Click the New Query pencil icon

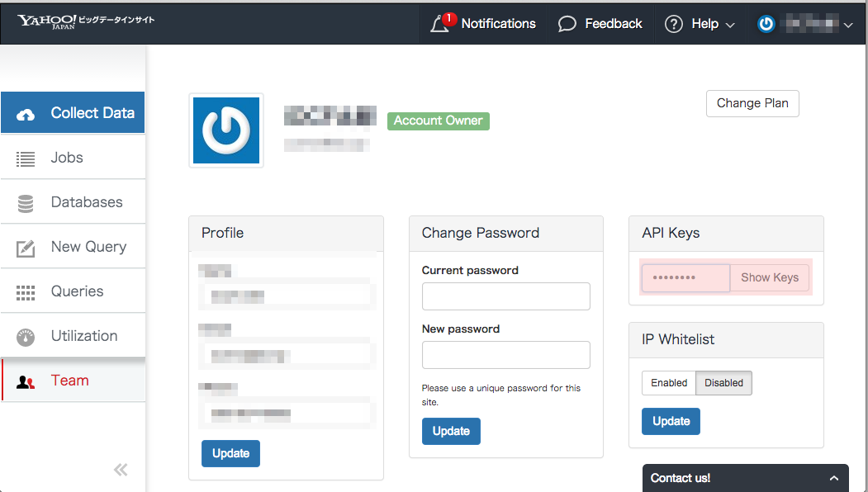coord(26,248)
